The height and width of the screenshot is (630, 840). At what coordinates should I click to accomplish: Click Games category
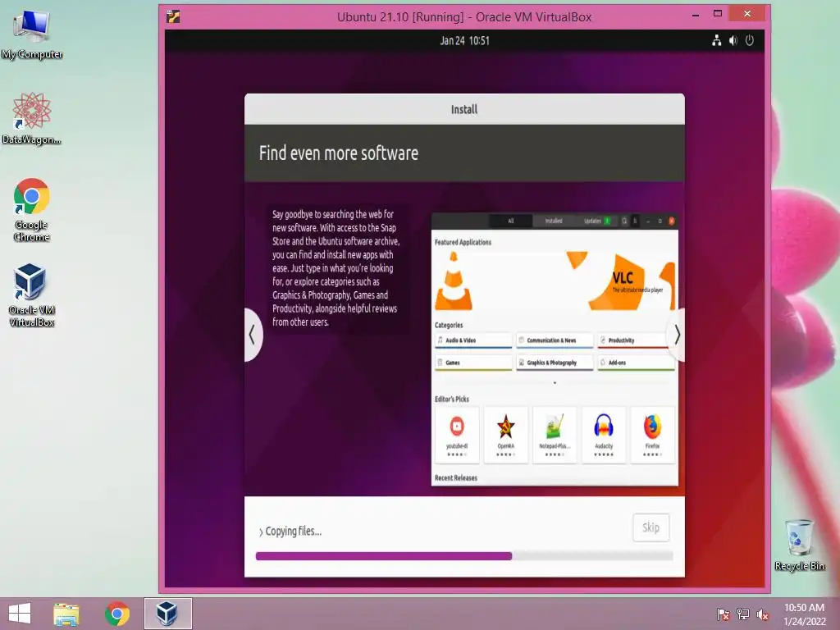(473, 363)
